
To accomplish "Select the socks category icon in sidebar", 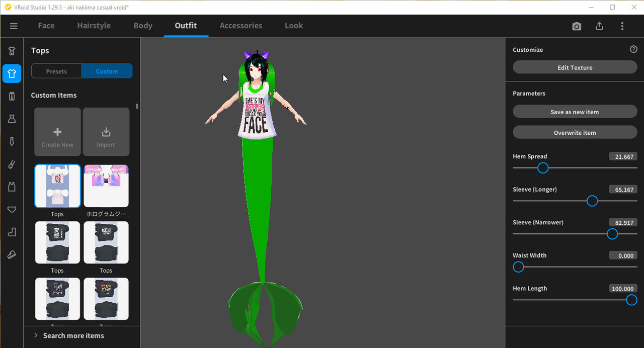I will (x=12, y=164).
